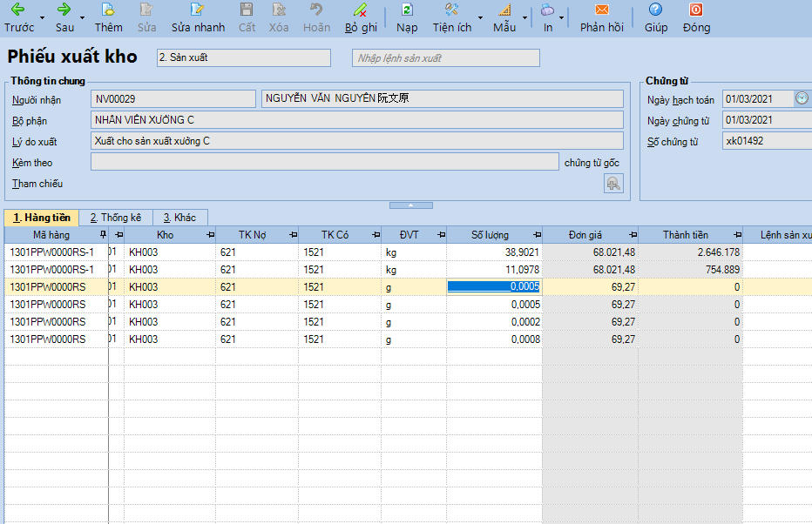Viewport: 812px width, 524px height.
Task: Go to previous voucher with Trước
Action: (x=18, y=17)
